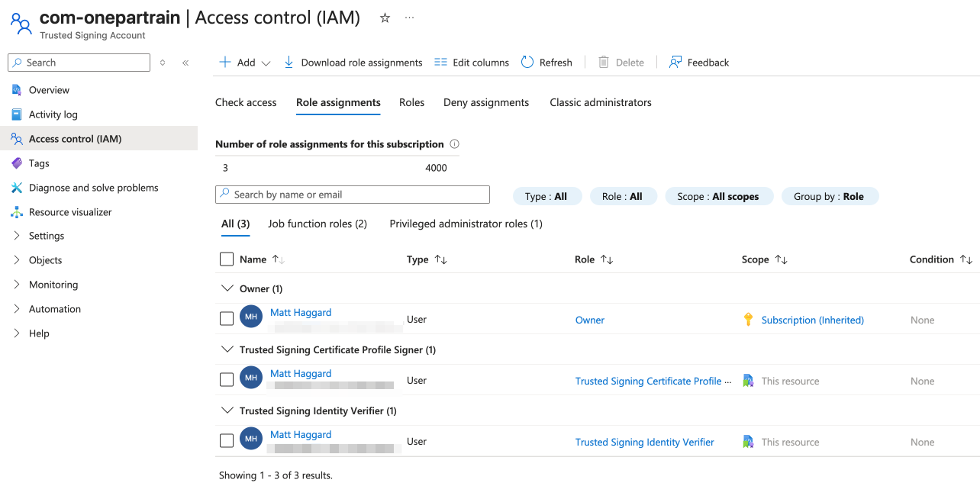Click the Delete trash can icon
Screen dimensions: 980x499
(604, 63)
